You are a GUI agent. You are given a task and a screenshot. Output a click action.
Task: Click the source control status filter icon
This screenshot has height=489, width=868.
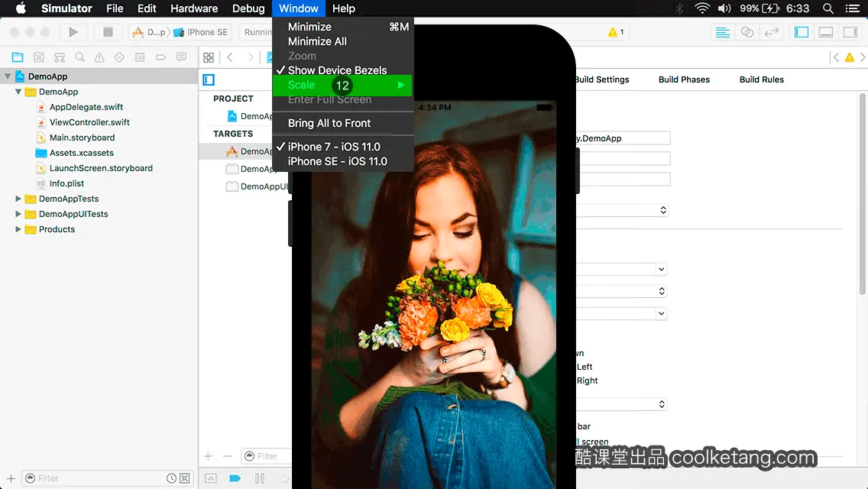click(x=185, y=478)
